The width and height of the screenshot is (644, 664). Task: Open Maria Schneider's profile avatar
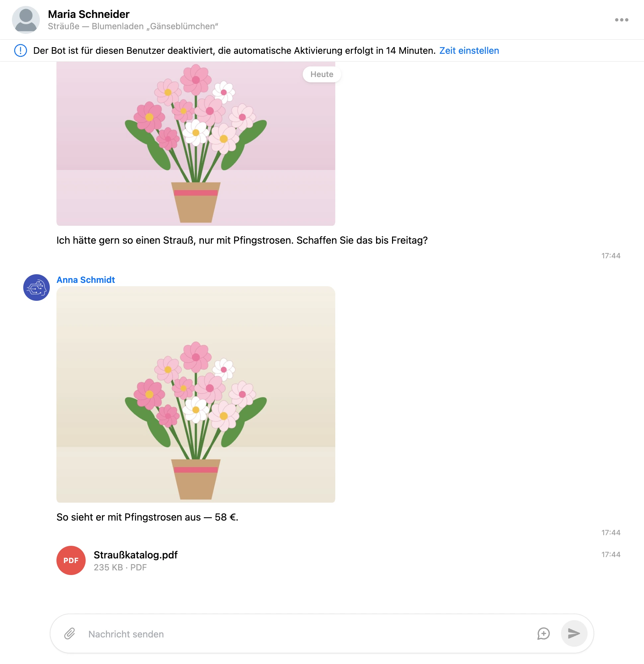[26, 20]
